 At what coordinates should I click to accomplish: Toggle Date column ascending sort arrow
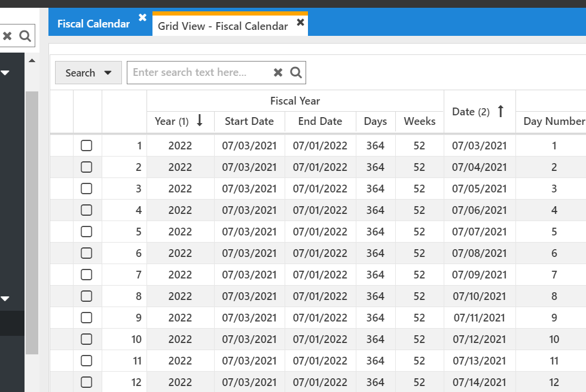click(x=500, y=111)
